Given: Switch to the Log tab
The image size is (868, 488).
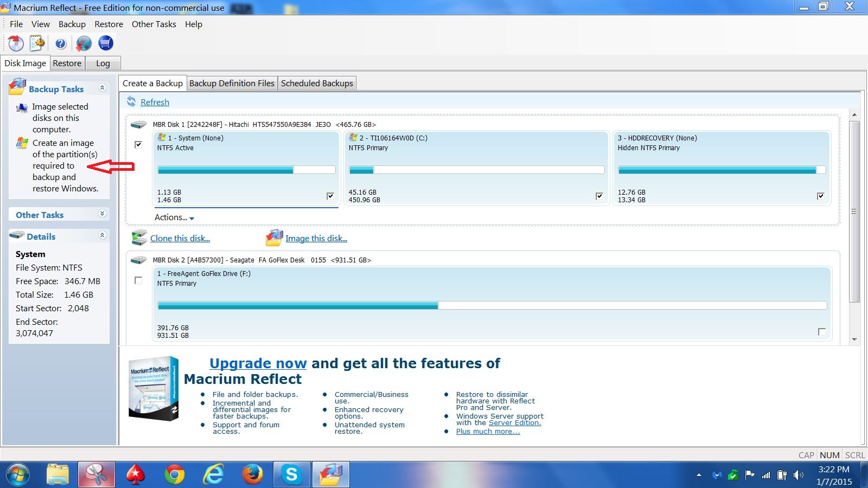Looking at the screenshot, I should (x=103, y=63).
